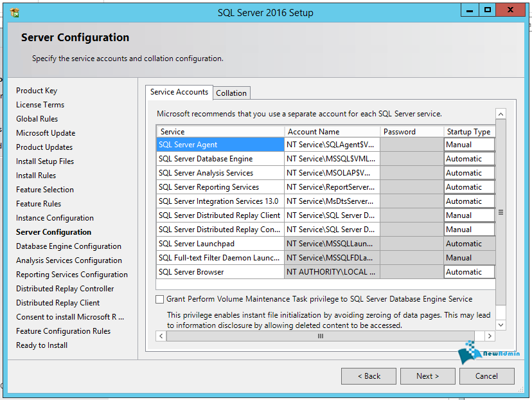Click the horizontal scrollbar right arrow
Screen dimensions: 532x400
[490, 336]
